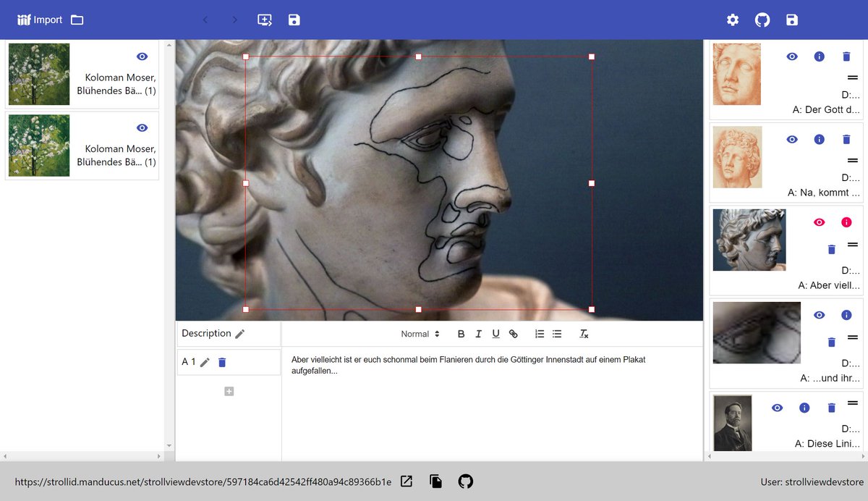Click the save icon next to add slide

294,20
